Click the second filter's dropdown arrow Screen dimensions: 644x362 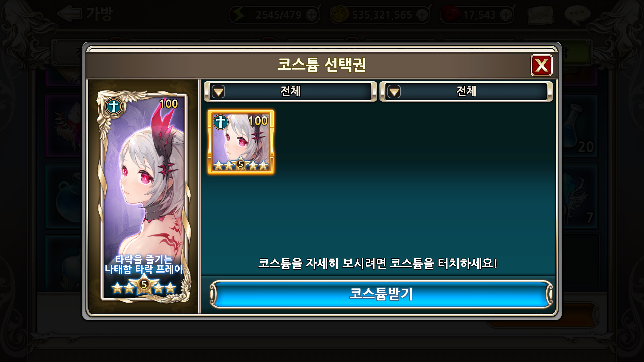[x=394, y=92]
